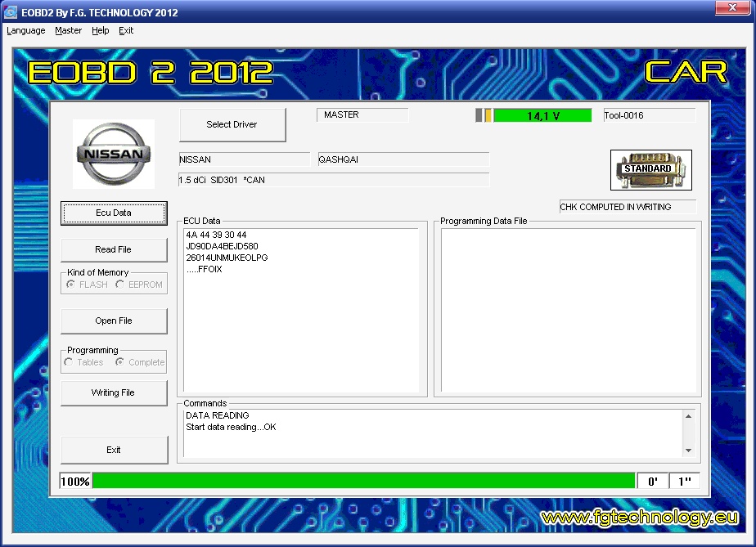This screenshot has width=756, height=547.
Task: Click the '26014UNMUKEOLPG' ECU data line
Action: (227, 258)
